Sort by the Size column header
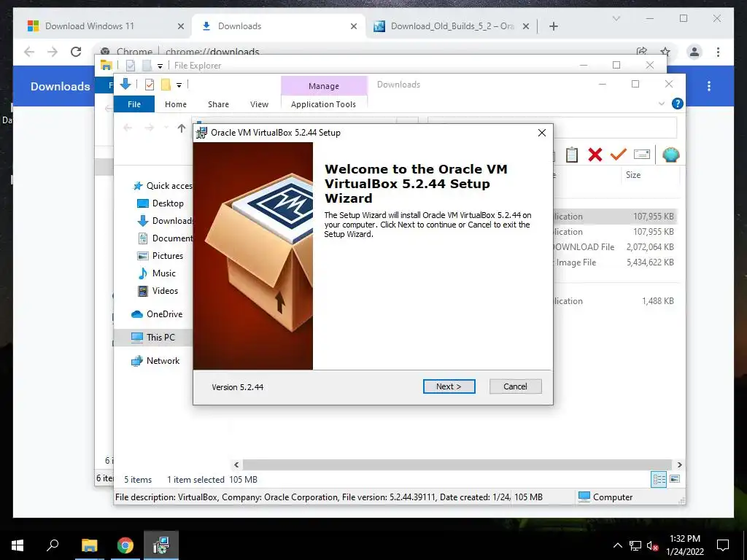 [633, 175]
